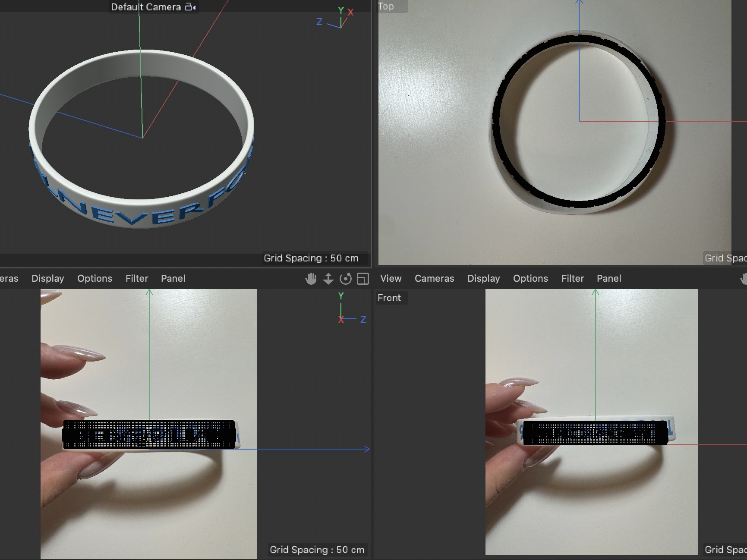Viewport: 747px width, 560px height.
Task: Open Options menu in the Front viewport
Action: [x=530, y=279]
